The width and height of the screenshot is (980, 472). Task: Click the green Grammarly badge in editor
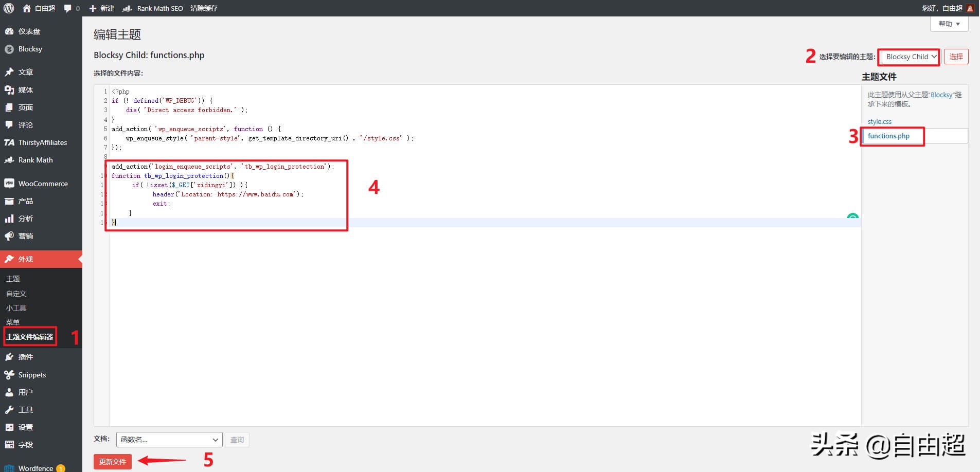(x=852, y=216)
